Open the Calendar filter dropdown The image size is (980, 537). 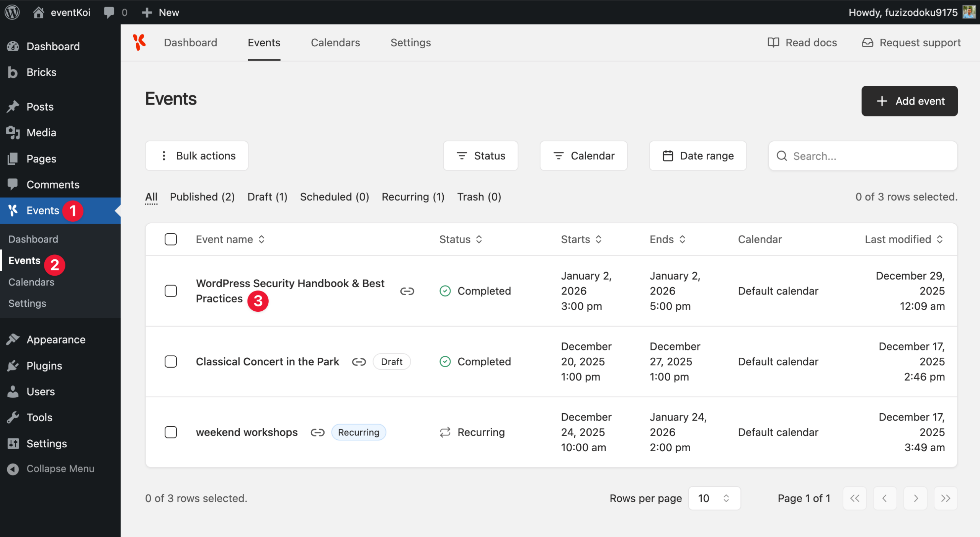[583, 156]
